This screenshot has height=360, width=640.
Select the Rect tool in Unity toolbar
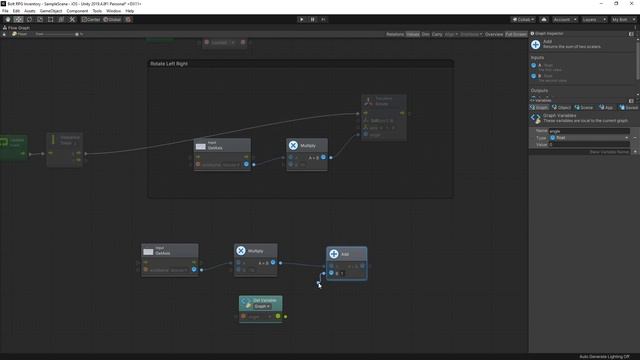tap(50, 19)
